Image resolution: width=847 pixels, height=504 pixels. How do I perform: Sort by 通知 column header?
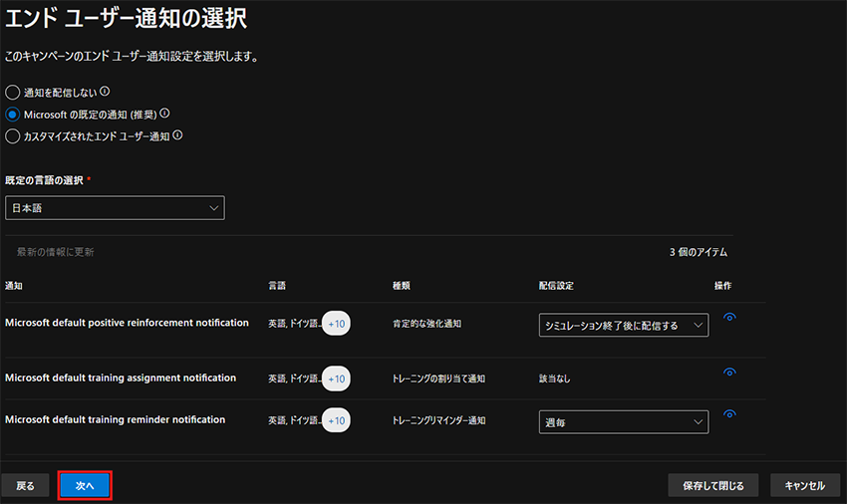tap(14, 286)
